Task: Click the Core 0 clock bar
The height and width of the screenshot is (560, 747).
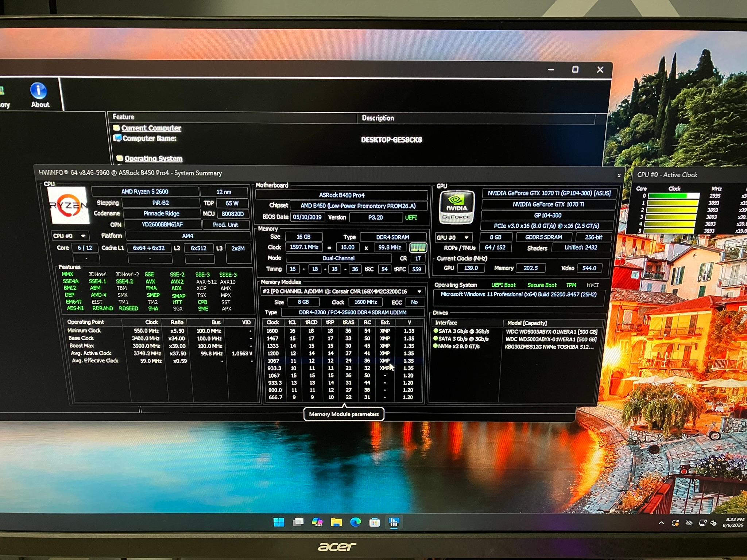Action: click(x=673, y=196)
